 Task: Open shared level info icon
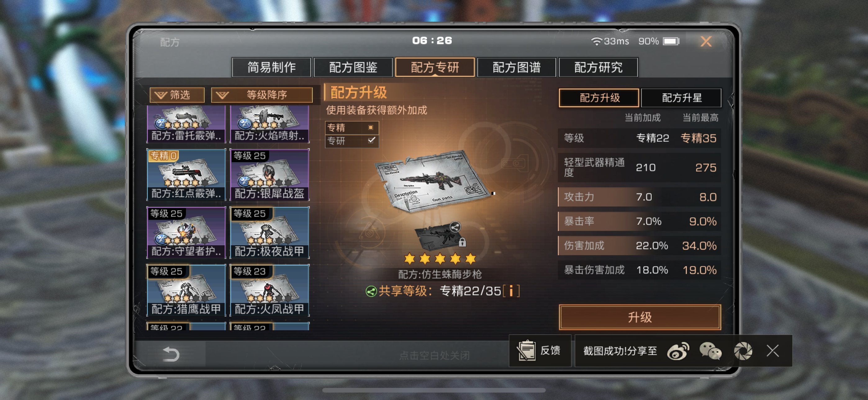click(511, 291)
